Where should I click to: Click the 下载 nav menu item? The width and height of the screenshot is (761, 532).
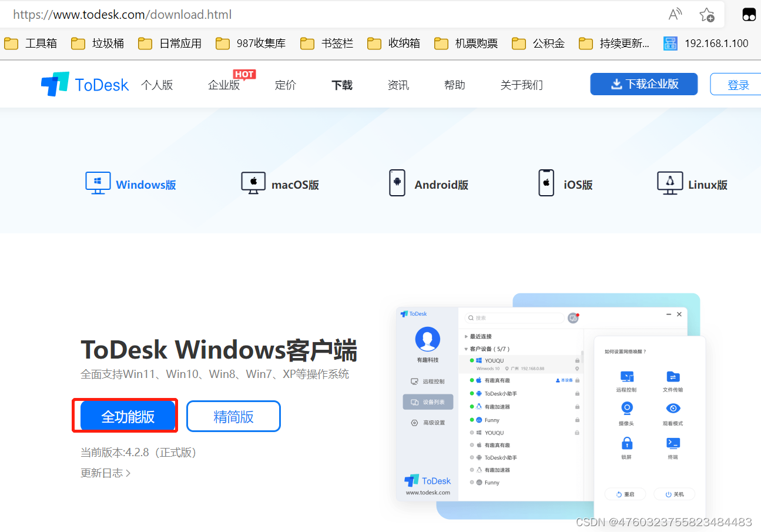[x=341, y=85]
